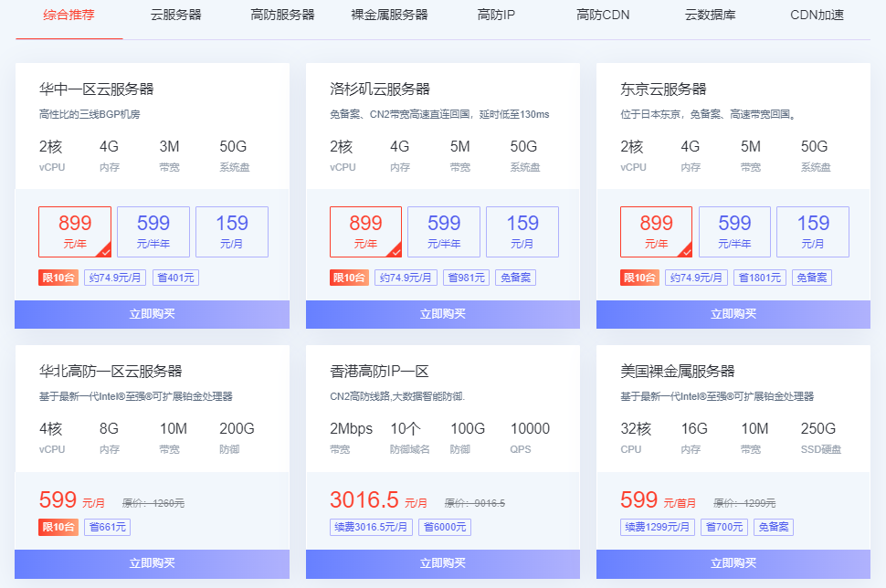Pick 159元/月 for 洛杉矶云服务器
The height and width of the screenshot is (588, 886).
(522, 232)
